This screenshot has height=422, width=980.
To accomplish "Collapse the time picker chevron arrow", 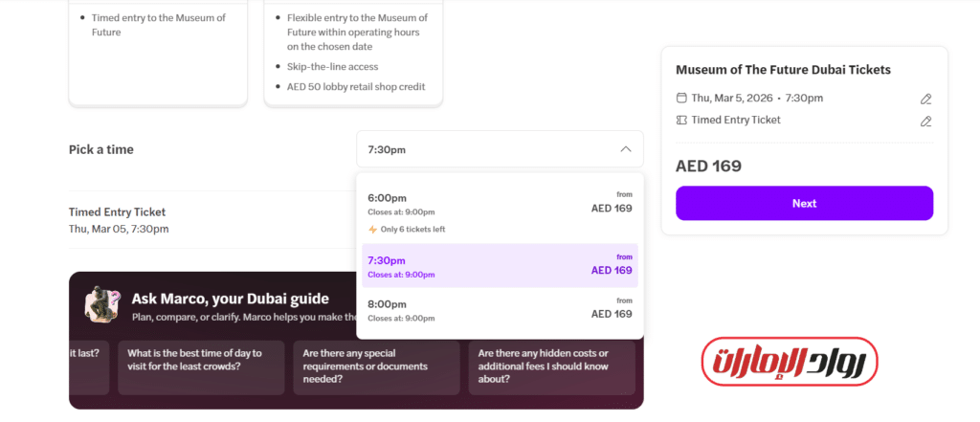I will [626, 149].
